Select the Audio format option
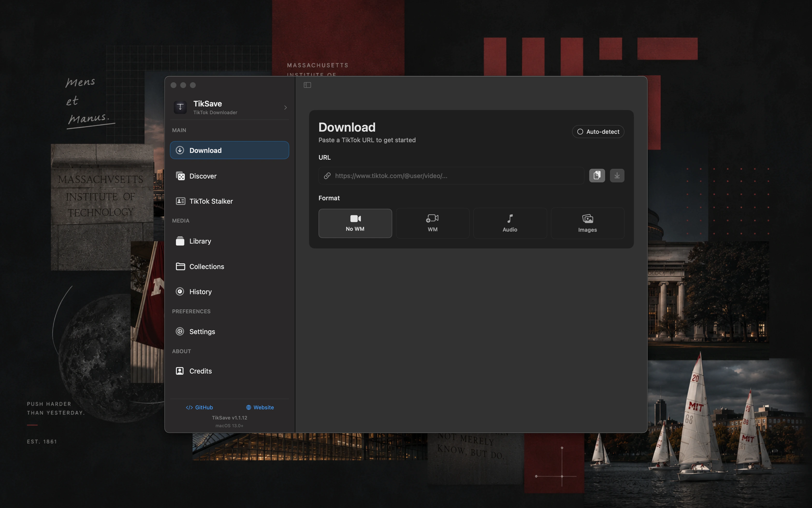The width and height of the screenshot is (812, 508). click(x=510, y=224)
